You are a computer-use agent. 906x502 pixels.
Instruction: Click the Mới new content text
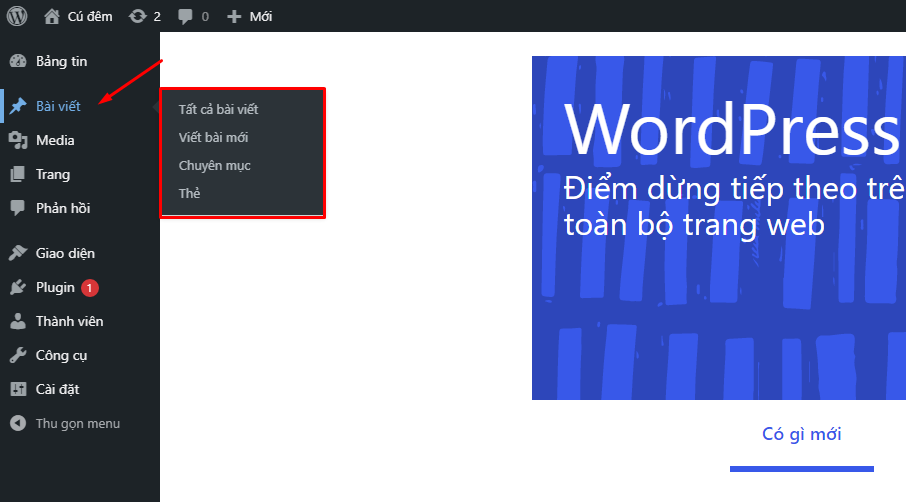tap(261, 17)
